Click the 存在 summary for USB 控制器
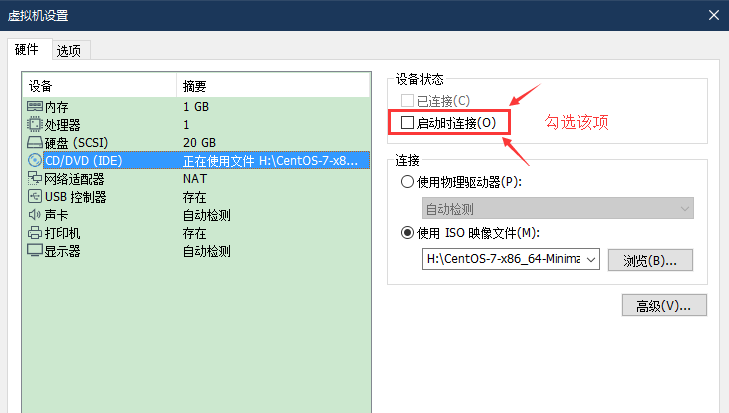 [x=194, y=197]
